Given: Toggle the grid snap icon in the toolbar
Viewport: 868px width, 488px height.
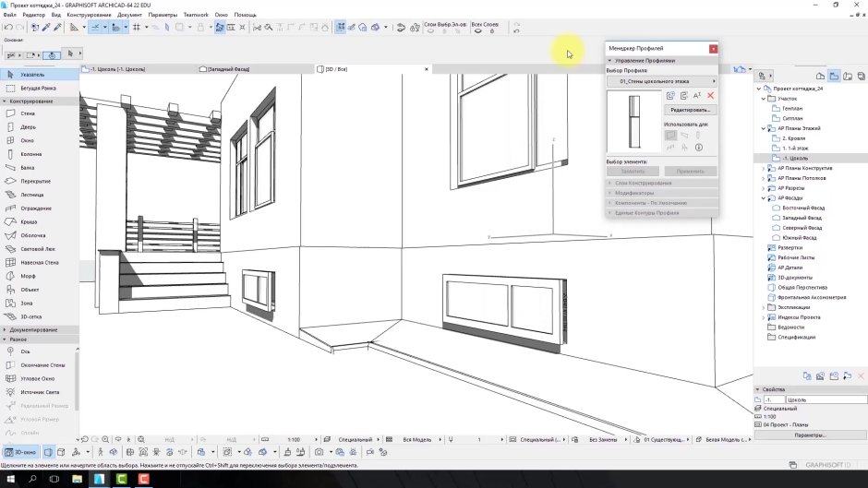Looking at the screenshot, I should coord(137,28).
